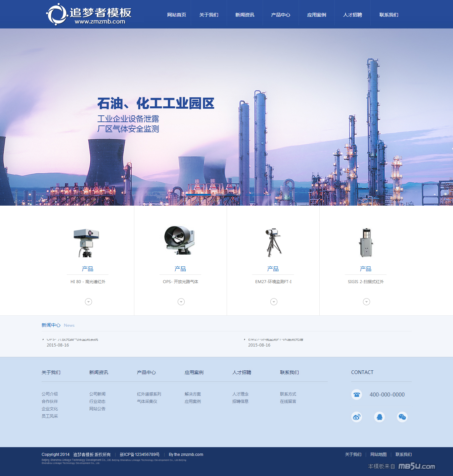The image size is (453, 476).
Task: Click the Weibo social icon
Action: pos(356,417)
